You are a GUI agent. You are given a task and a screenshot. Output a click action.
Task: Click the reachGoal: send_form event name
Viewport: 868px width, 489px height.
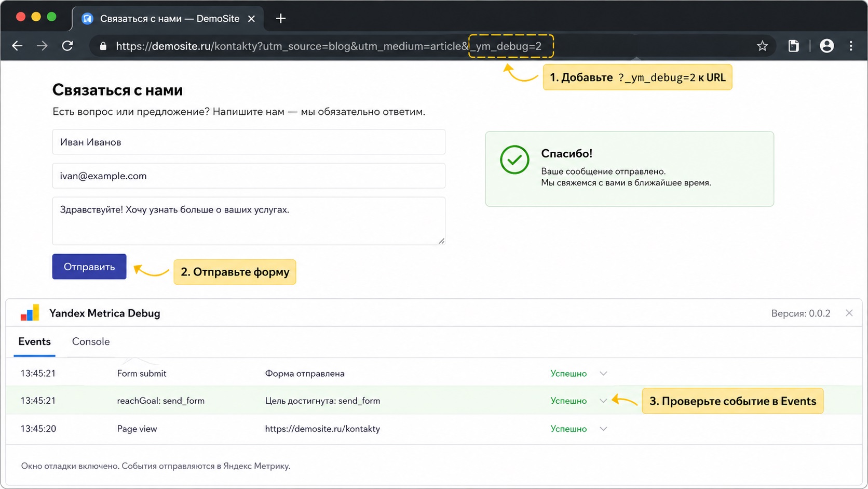161,401
